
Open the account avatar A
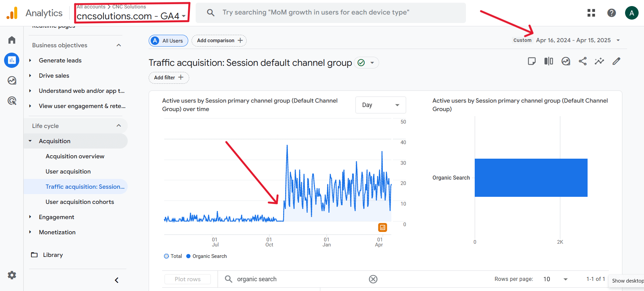tap(632, 13)
